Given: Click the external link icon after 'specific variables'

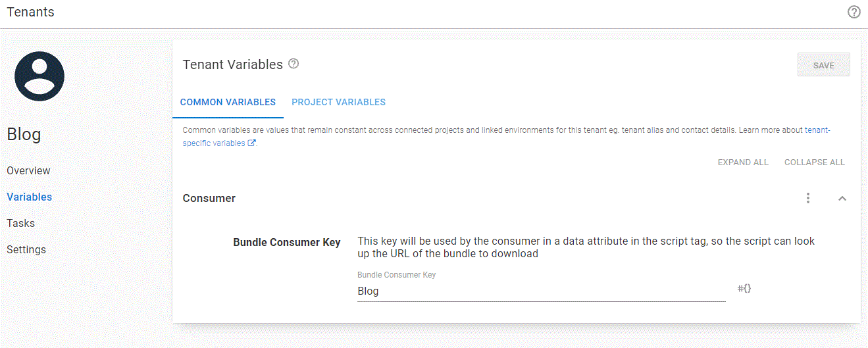Looking at the screenshot, I should pos(251,143).
